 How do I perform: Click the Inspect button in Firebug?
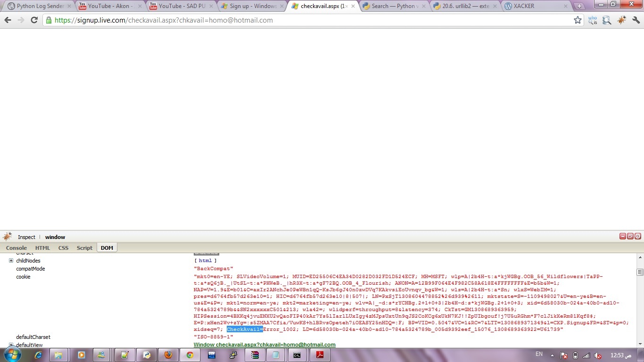point(26,237)
